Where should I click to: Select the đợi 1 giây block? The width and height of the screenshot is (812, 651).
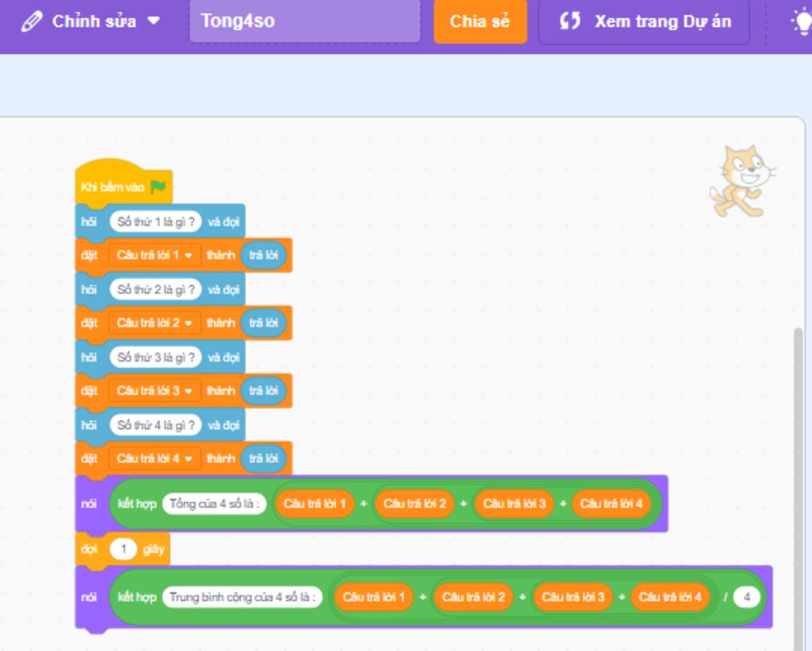pos(123,549)
